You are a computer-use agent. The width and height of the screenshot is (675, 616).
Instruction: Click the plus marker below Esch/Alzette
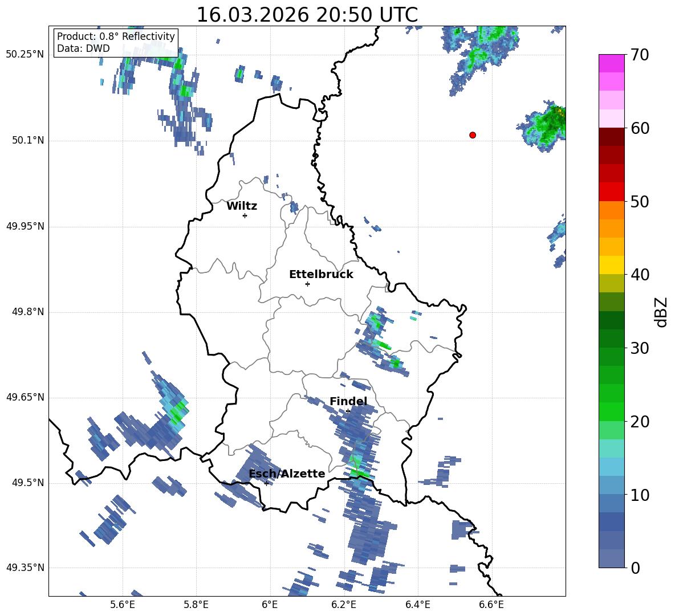[266, 483]
